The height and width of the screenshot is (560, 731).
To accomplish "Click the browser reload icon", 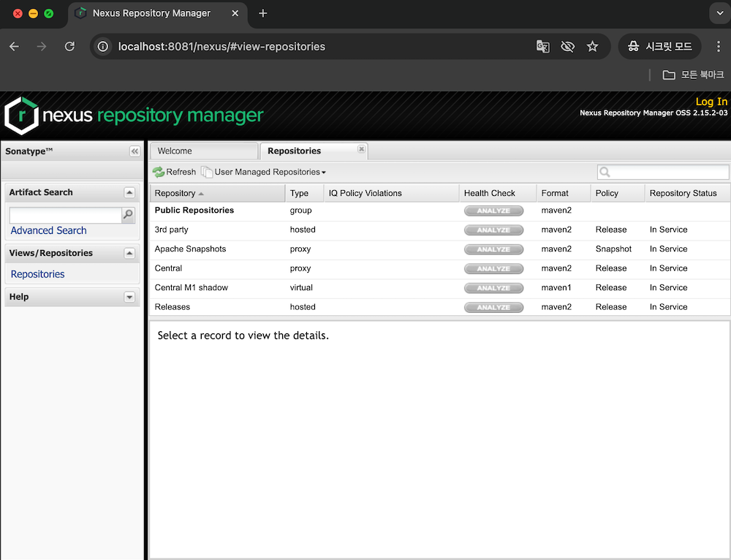I will pos(69,46).
